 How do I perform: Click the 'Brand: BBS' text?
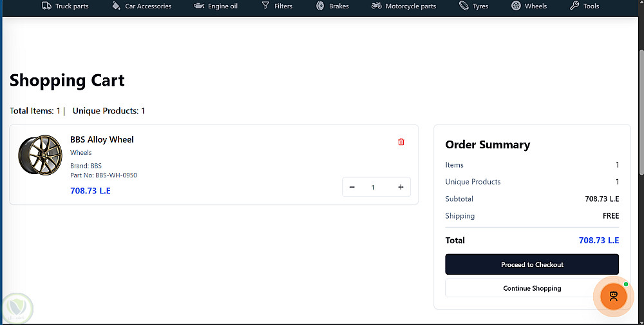[x=86, y=166]
